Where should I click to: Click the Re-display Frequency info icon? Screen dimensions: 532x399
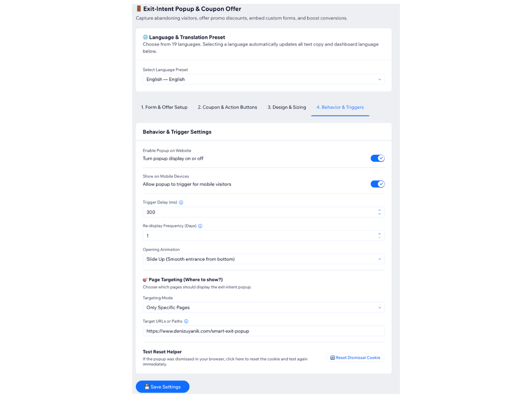[200, 226]
